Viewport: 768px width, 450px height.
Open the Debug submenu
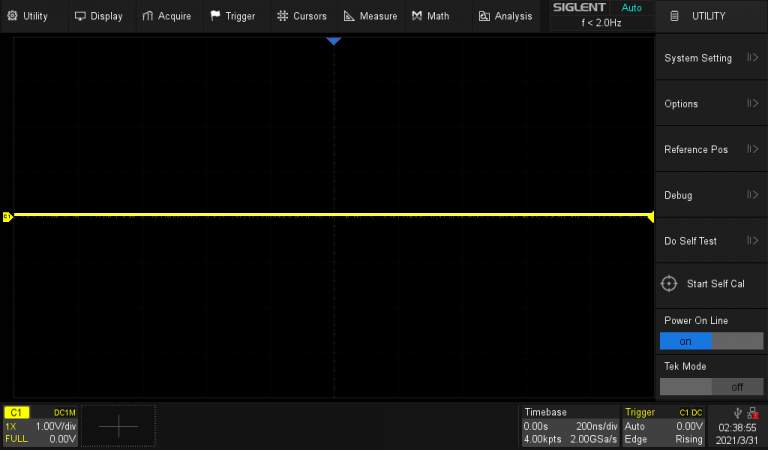[710, 195]
